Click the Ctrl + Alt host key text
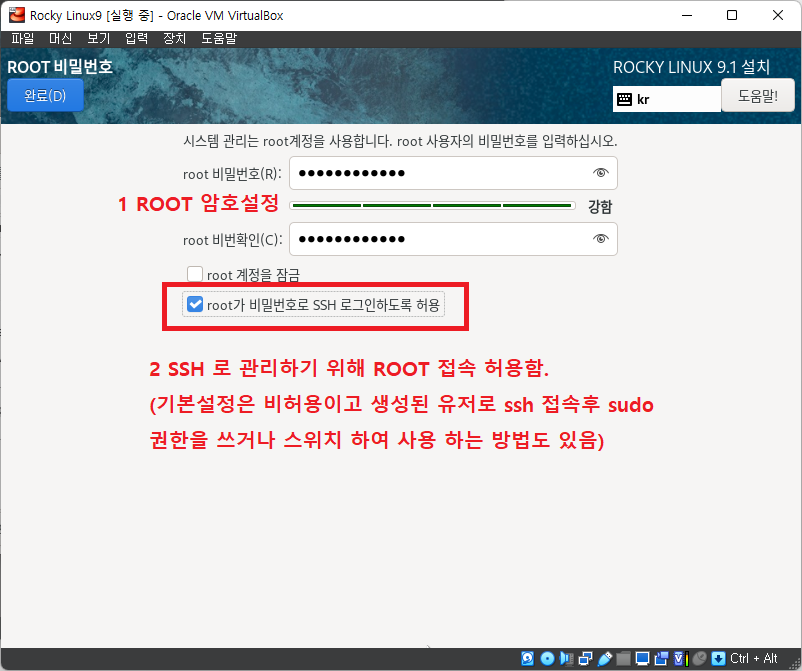Viewport: 802px width, 671px height. [753, 659]
